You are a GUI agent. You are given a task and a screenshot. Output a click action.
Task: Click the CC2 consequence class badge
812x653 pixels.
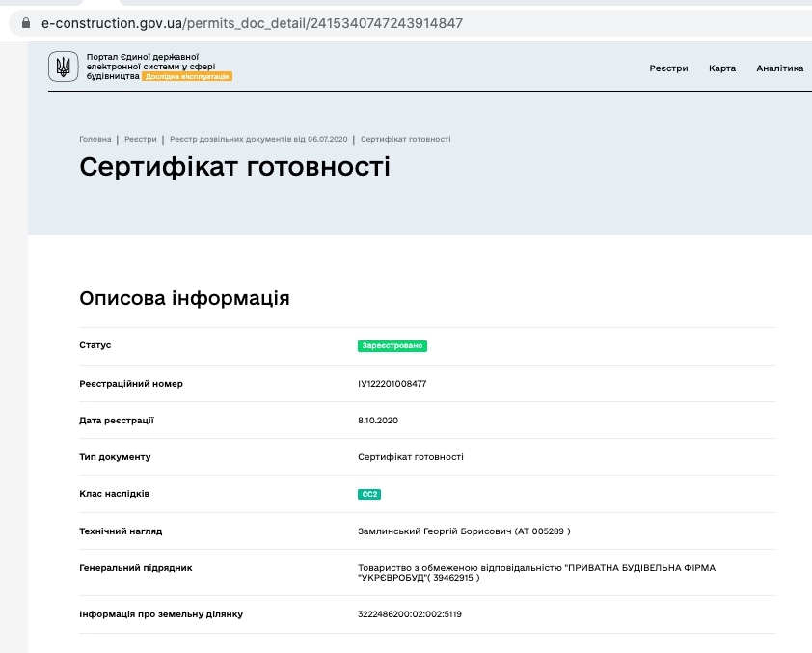(x=369, y=494)
